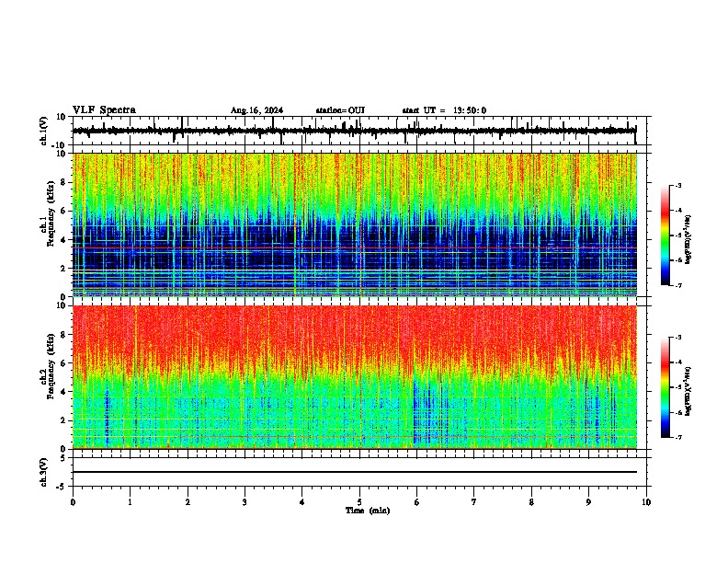Screen dimensions: 728x563
Task: Click the ch.1 waveform trace panel
Action: click(358, 131)
